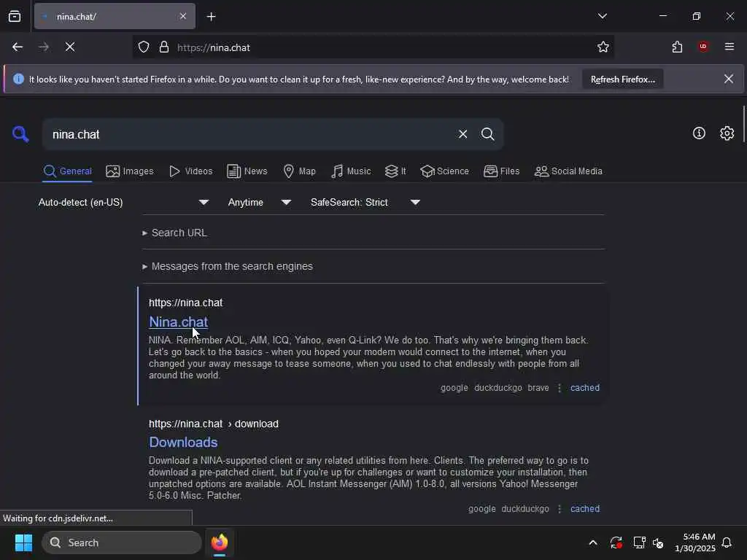Open more options for Nina.chat result

point(560,388)
